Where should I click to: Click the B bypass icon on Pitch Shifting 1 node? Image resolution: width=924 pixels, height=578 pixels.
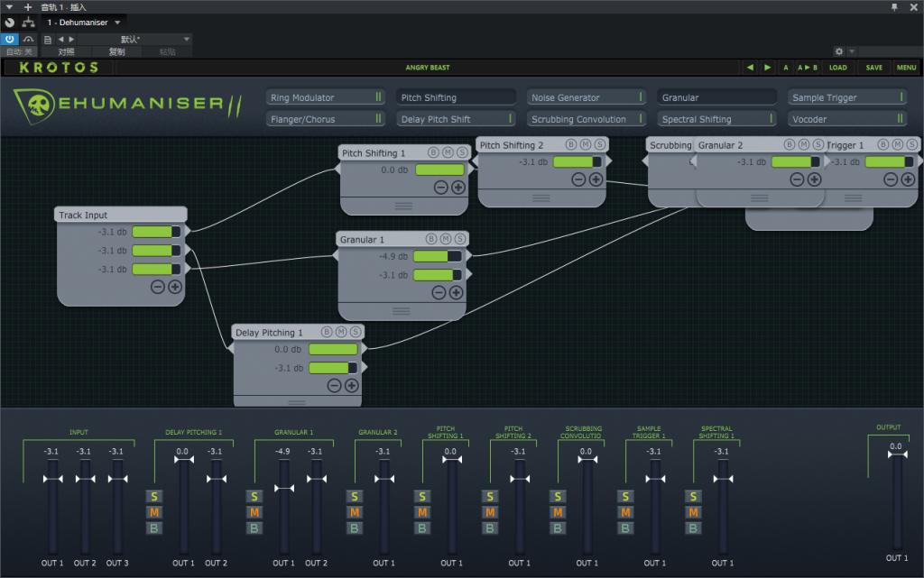(x=433, y=152)
